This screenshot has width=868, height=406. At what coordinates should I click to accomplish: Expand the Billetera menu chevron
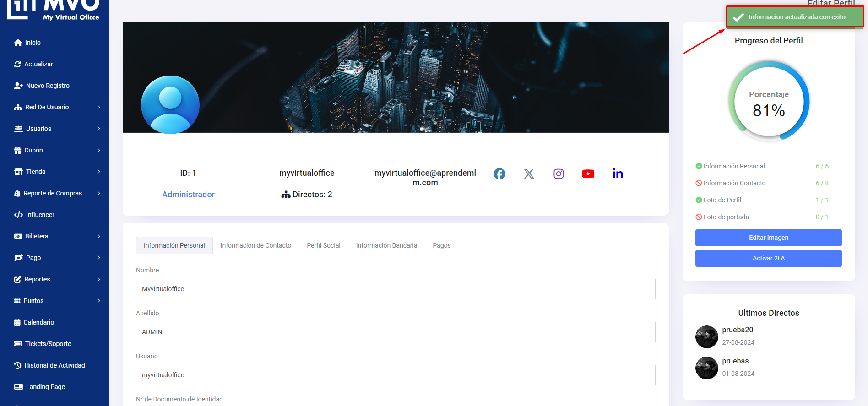pos(98,236)
